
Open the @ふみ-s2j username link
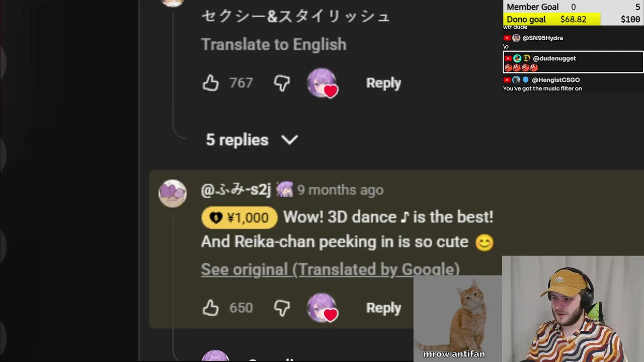point(236,190)
